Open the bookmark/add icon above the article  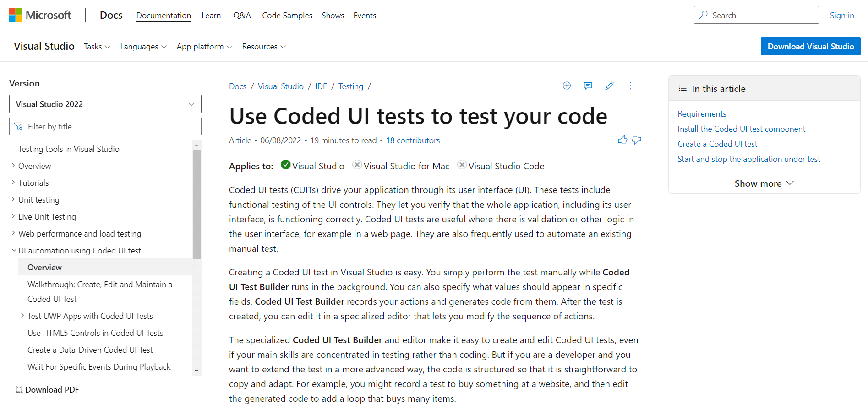click(567, 86)
